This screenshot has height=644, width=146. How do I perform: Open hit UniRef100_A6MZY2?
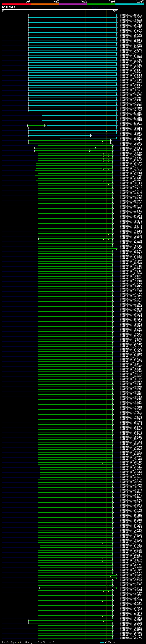[131, 48]
